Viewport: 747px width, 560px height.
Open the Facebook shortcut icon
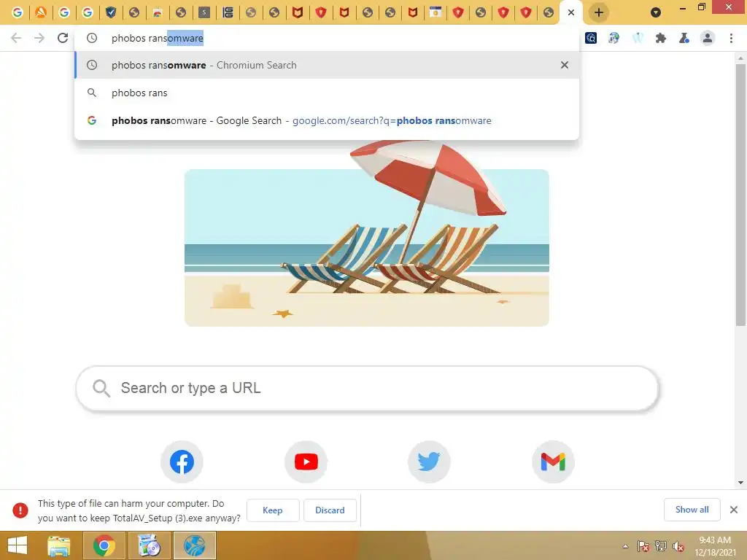182,462
